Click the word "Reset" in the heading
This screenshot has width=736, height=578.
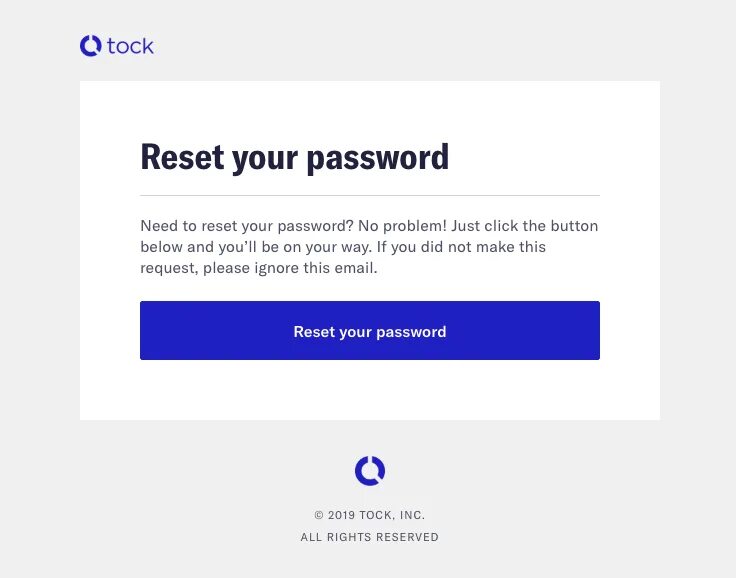(182, 157)
